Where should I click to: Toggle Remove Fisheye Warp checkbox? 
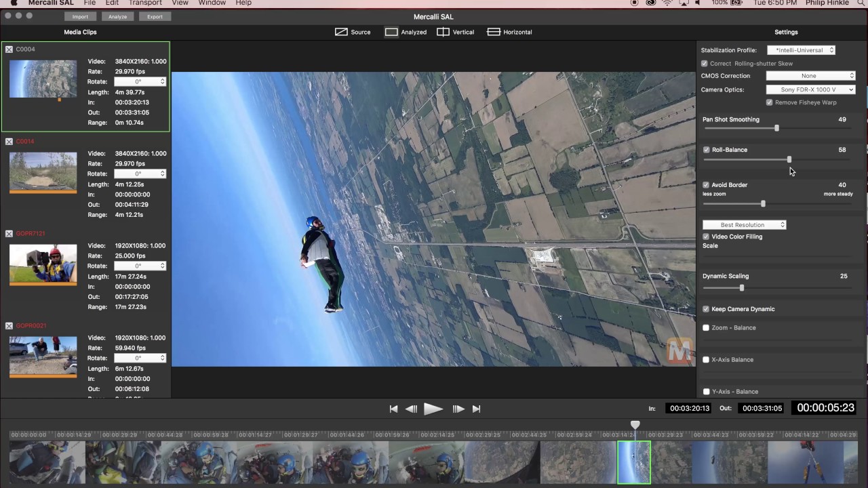point(769,102)
